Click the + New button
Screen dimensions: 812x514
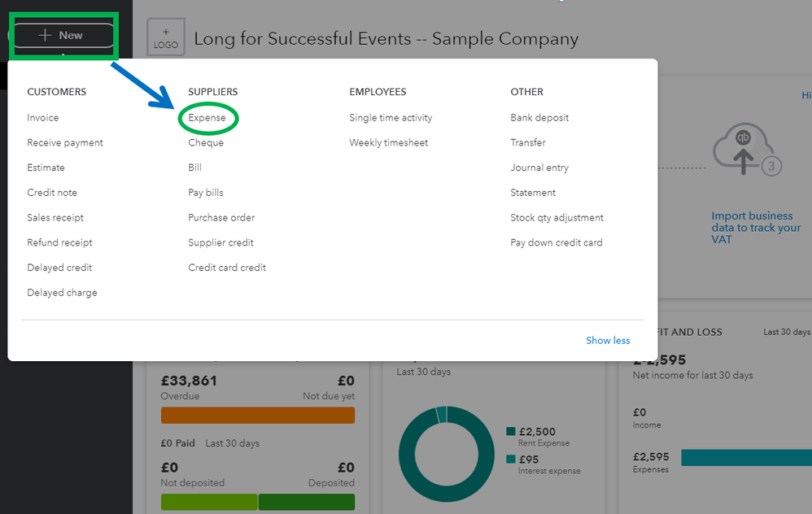[x=62, y=35]
